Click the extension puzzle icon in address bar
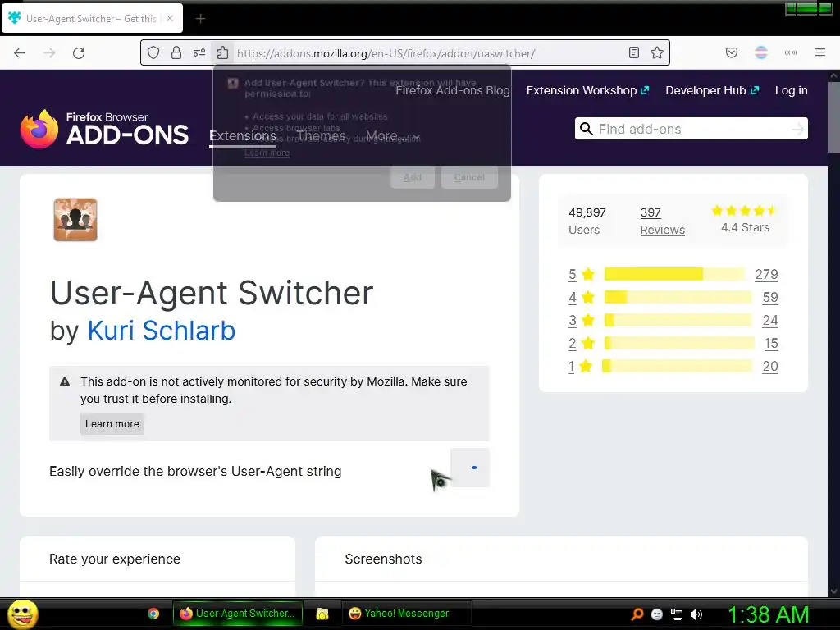840x630 pixels. click(223, 52)
